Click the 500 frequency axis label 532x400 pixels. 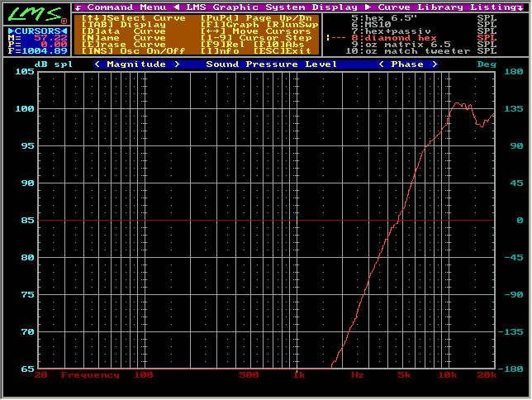click(249, 375)
